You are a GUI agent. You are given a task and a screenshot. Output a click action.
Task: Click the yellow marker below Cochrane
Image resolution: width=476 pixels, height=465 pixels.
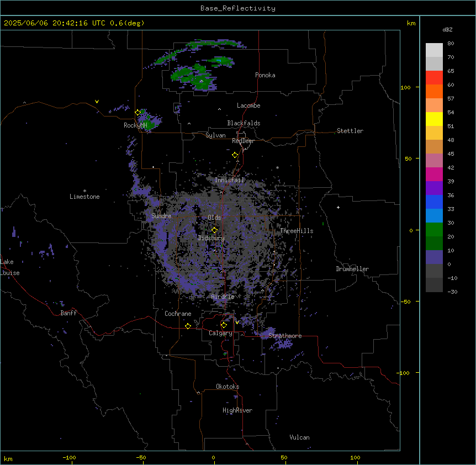tap(188, 326)
